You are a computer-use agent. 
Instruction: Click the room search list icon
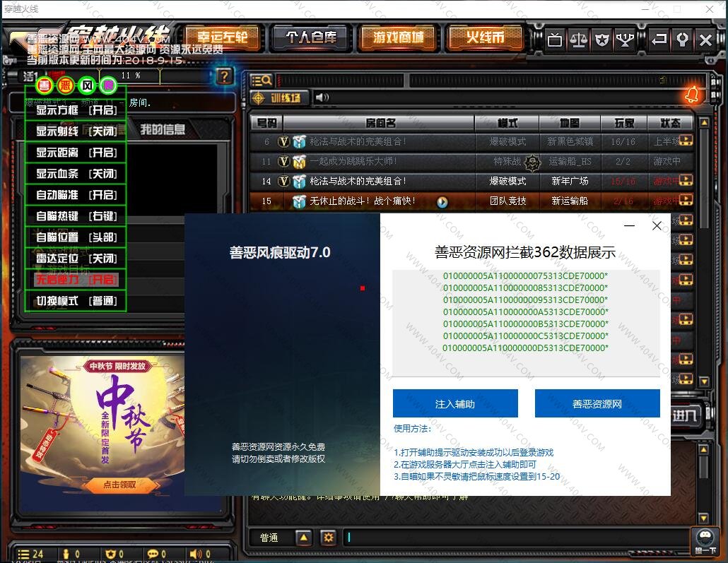click(x=261, y=81)
